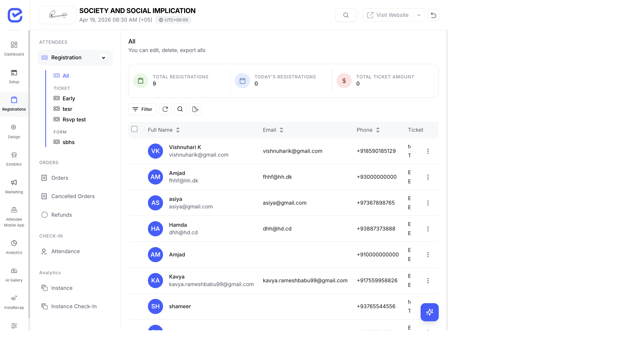This screenshot has width=644, height=362.
Task: Open the Attendance check-in page
Action: coord(65,251)
